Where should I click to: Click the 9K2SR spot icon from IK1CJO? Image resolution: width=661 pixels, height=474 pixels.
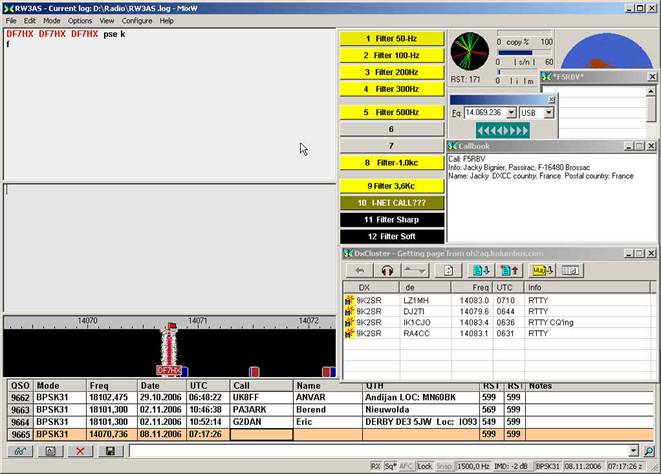349,322
